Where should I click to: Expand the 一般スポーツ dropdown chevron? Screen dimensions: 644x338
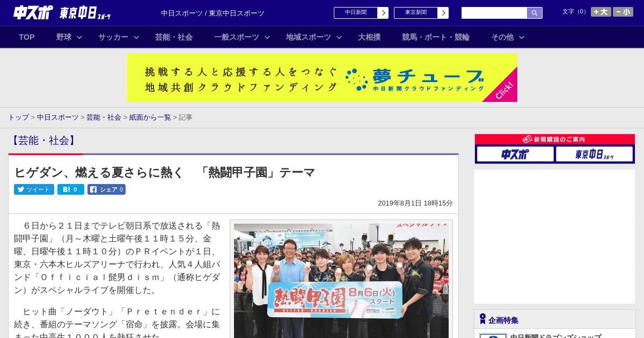point(267,37)
